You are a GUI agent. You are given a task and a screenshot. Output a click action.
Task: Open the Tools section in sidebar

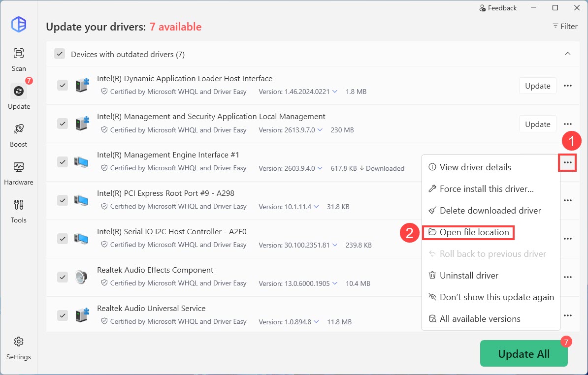pos(18,211)
